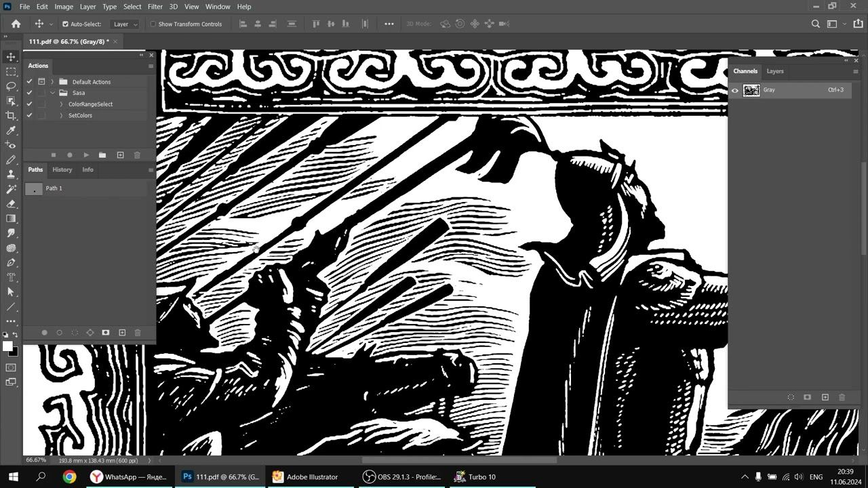
Task: Select the Move tool in the toolbar
Action: [11, 57]
